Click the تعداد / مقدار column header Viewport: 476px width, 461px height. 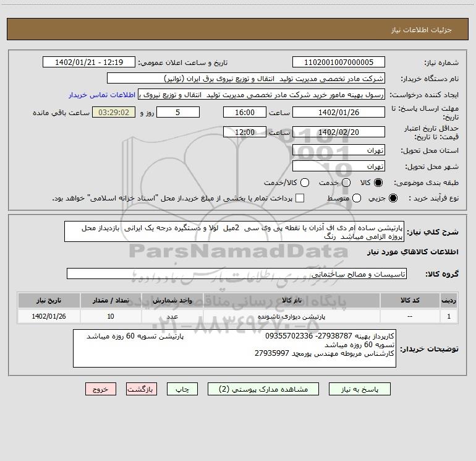coord(111,300)
